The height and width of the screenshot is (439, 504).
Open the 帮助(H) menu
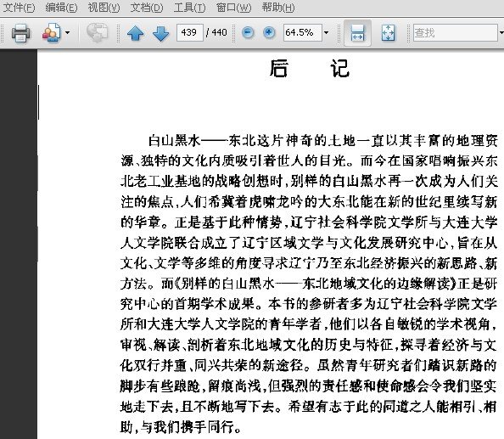click(x=277, y=7)
